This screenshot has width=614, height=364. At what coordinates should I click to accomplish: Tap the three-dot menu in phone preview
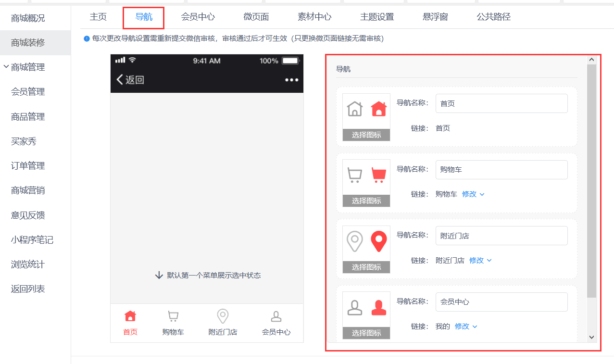pos(292,80)
